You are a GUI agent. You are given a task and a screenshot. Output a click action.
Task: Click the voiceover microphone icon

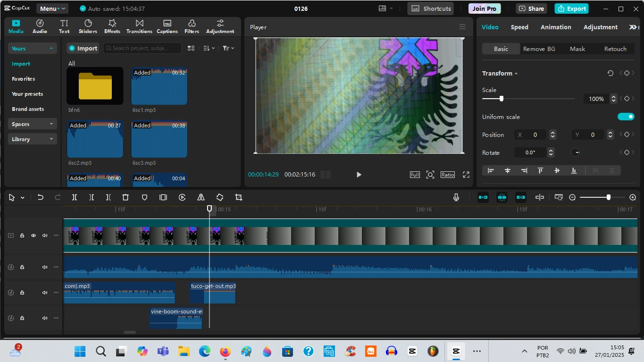pyautogui.click(x=456, y=197)
